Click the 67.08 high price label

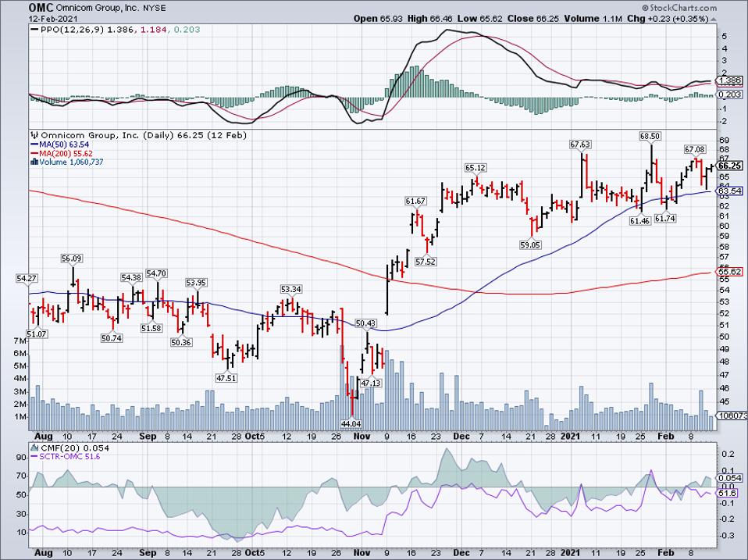(695, 149)
